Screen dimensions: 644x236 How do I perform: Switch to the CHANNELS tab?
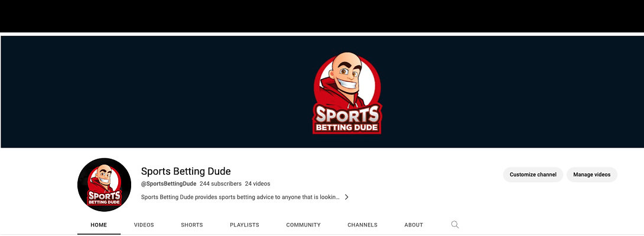click(x=362, y=225)
